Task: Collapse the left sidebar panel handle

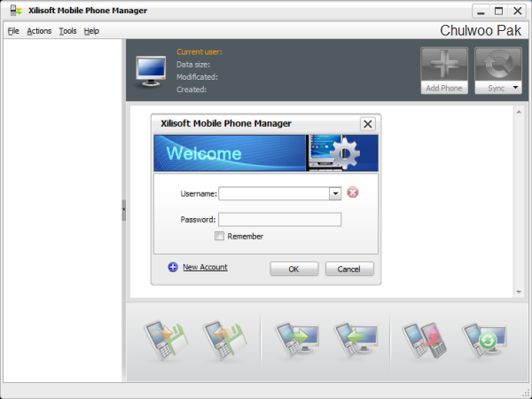Action: [124, 210]
